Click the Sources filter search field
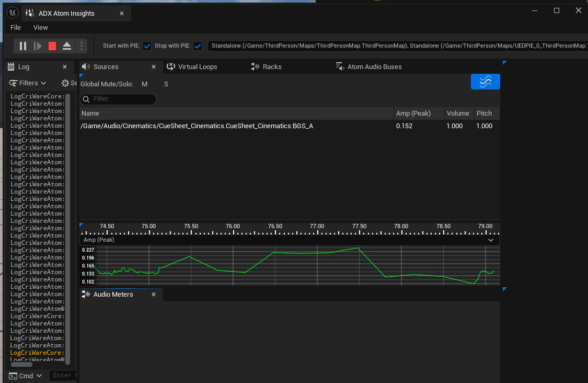588x383 pixels. coord(118,99)
